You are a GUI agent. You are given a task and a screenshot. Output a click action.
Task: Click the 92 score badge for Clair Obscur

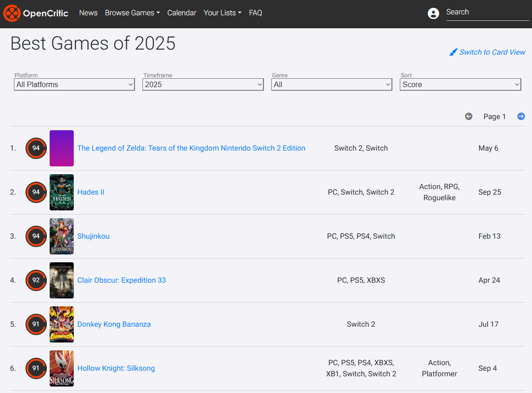(x=36, y=280)
